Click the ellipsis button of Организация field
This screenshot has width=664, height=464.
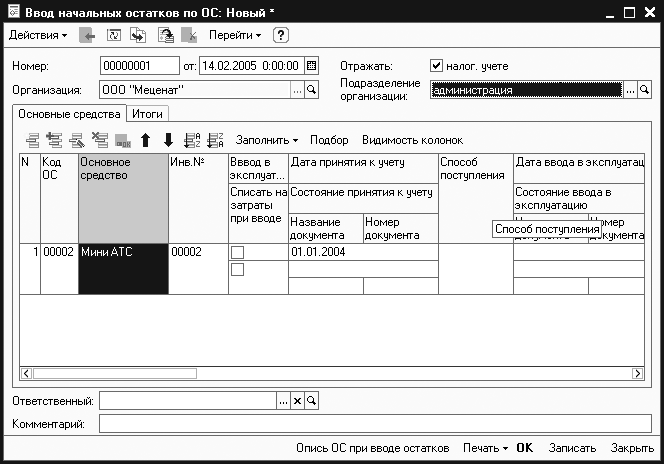click(x=297, y=90)
